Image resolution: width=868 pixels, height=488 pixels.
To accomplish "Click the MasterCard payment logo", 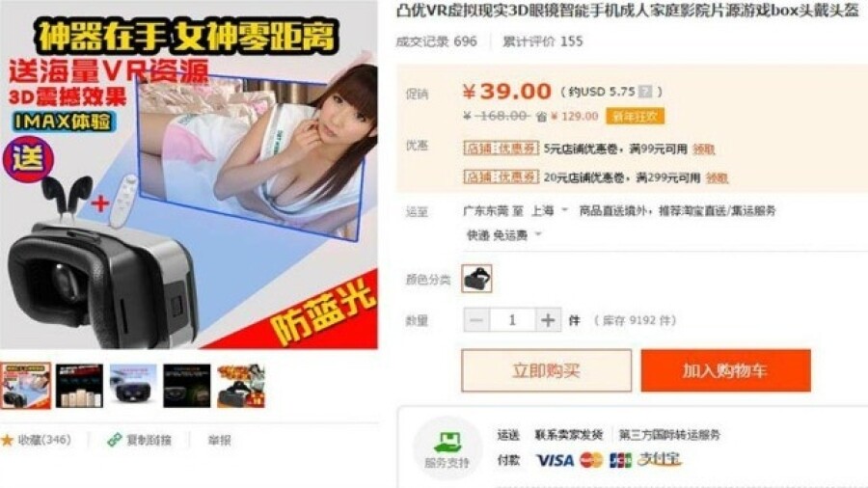I will point(591,460).
